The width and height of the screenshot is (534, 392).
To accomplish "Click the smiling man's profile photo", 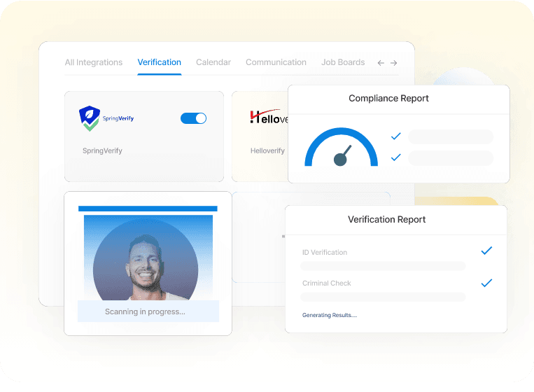I will coord(146,260).
